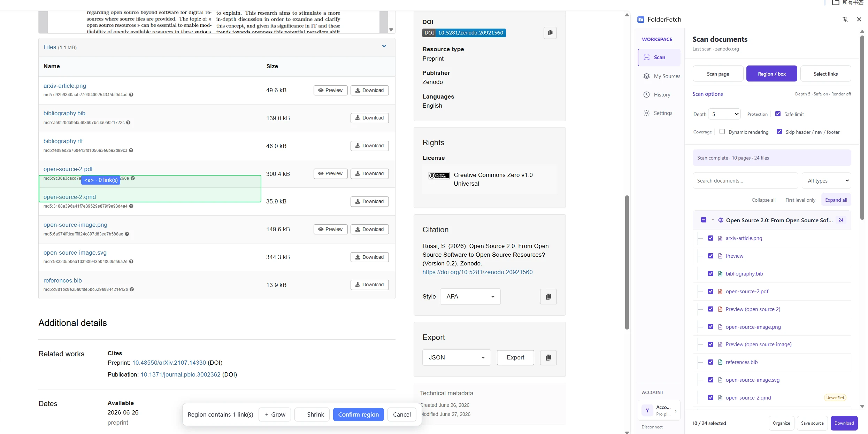Expand Scan options section
This screenshot has width=868, height=434.
(707, 94)
